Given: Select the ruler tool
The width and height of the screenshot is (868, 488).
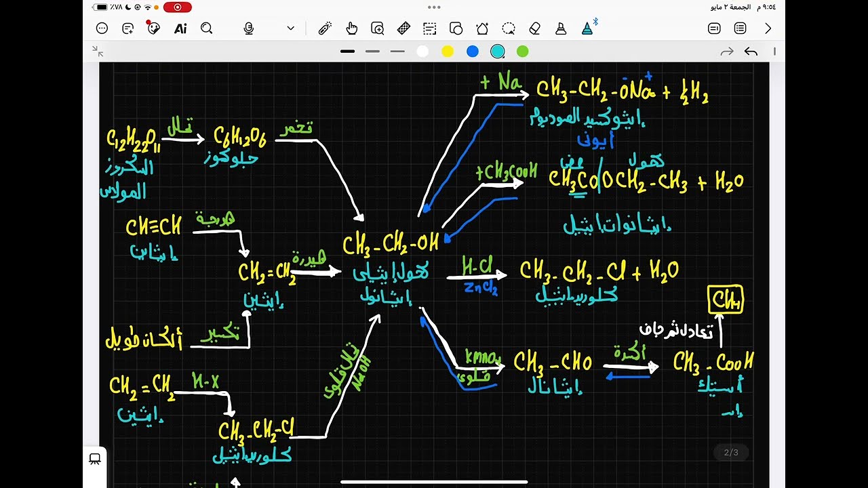Looking at the screenshot, I should tap(403, 28).
